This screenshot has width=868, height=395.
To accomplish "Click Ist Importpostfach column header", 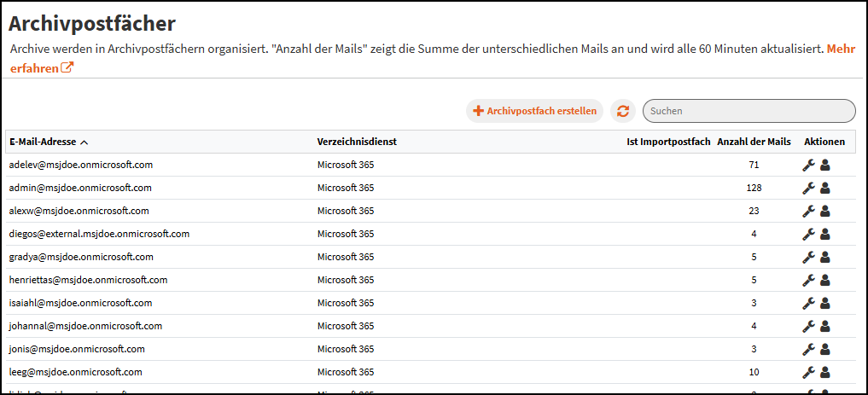I will (x=667, y=142).
